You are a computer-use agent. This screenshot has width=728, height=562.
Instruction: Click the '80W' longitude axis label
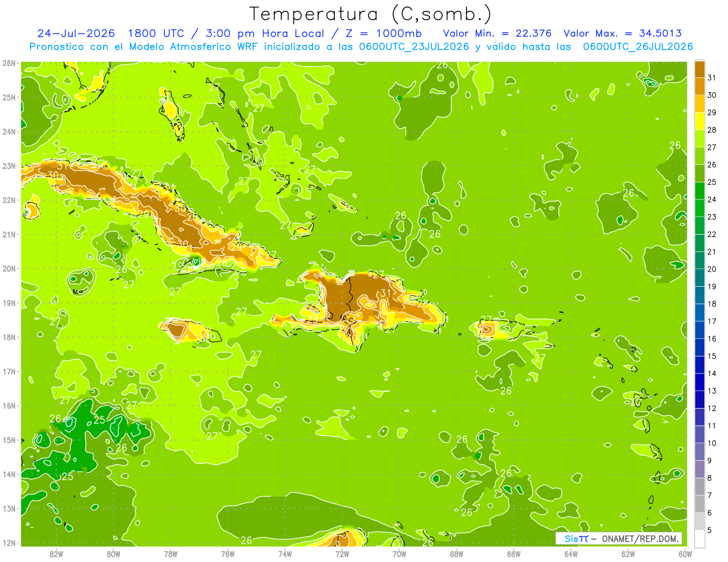(x=113, y=554)
